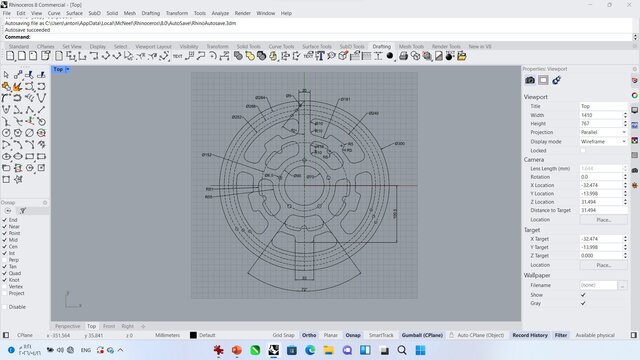Show hidden system tray icons chevron
The width and height of the screenshot is (640, 360).
coord(120,350)
